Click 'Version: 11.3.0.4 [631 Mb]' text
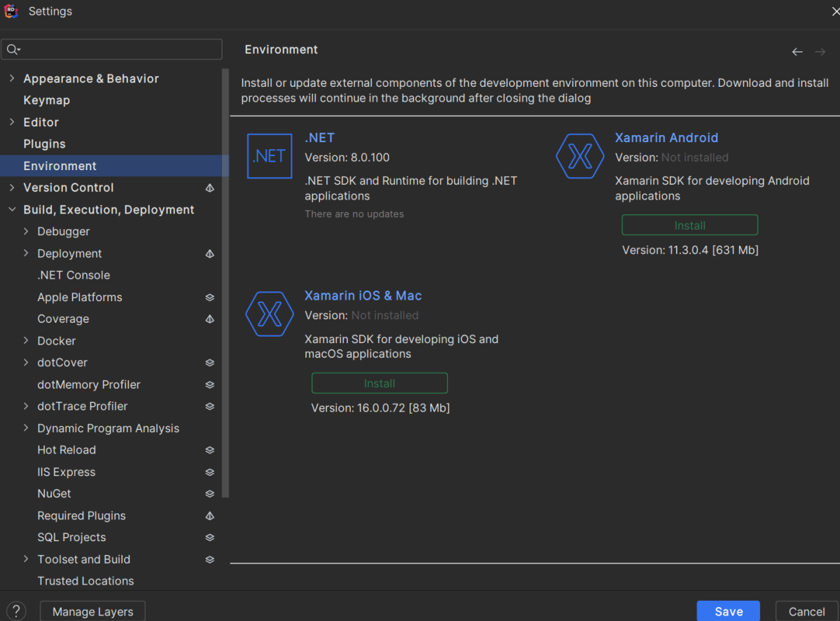The height and width of the screenshot is (621, 840). [x=690, y=250]
